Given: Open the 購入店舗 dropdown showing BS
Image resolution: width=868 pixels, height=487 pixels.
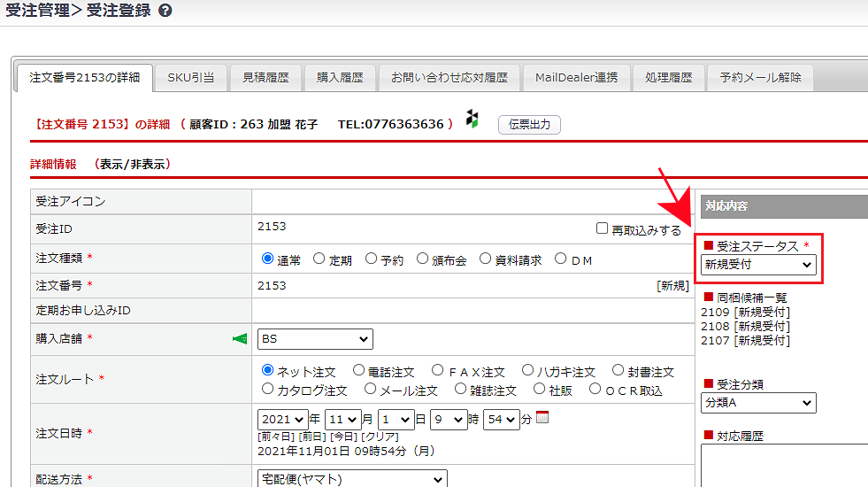Looking at the screenshot, I should [315, 339].
